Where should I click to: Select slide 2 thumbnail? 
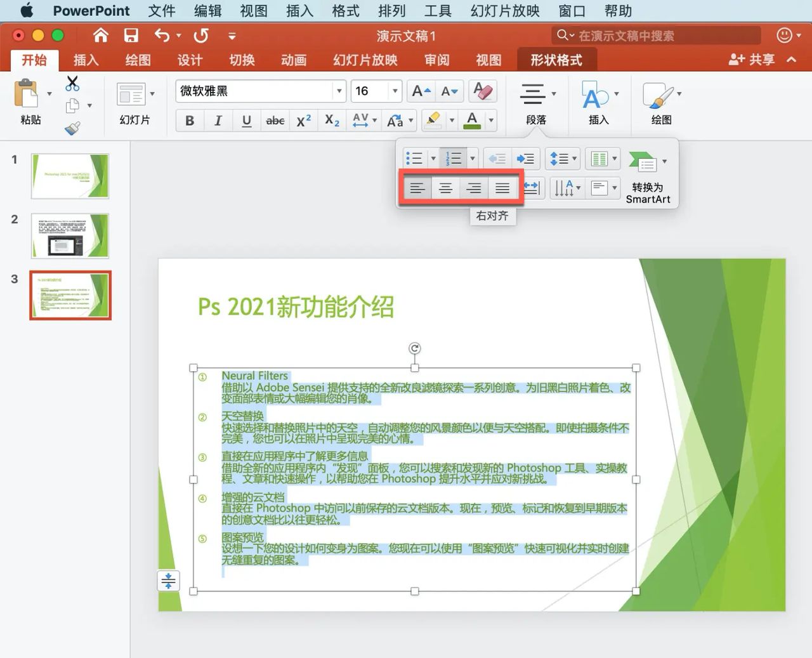(x=70, y=235)
